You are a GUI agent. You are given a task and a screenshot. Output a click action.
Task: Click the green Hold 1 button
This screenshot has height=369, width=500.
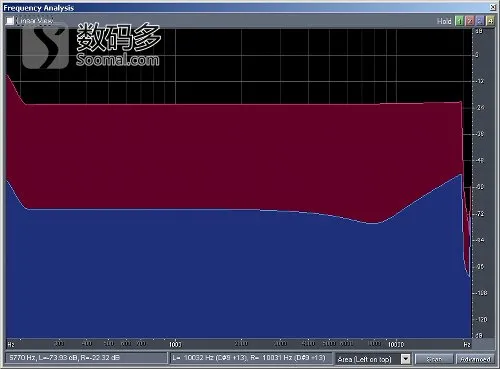tap(460, 21)
